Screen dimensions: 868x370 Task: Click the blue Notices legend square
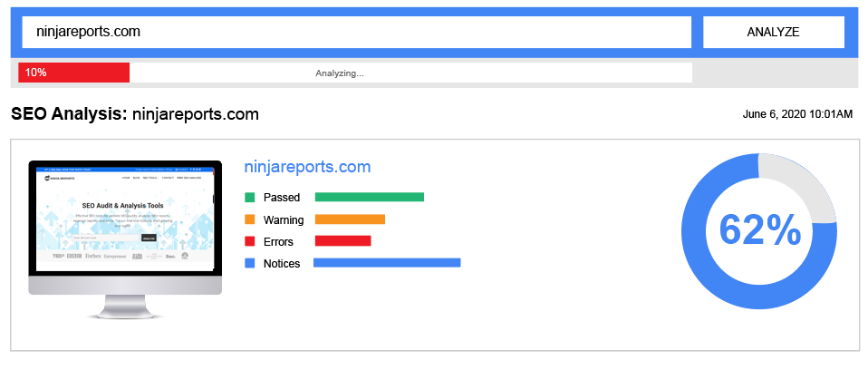(250, 264)
